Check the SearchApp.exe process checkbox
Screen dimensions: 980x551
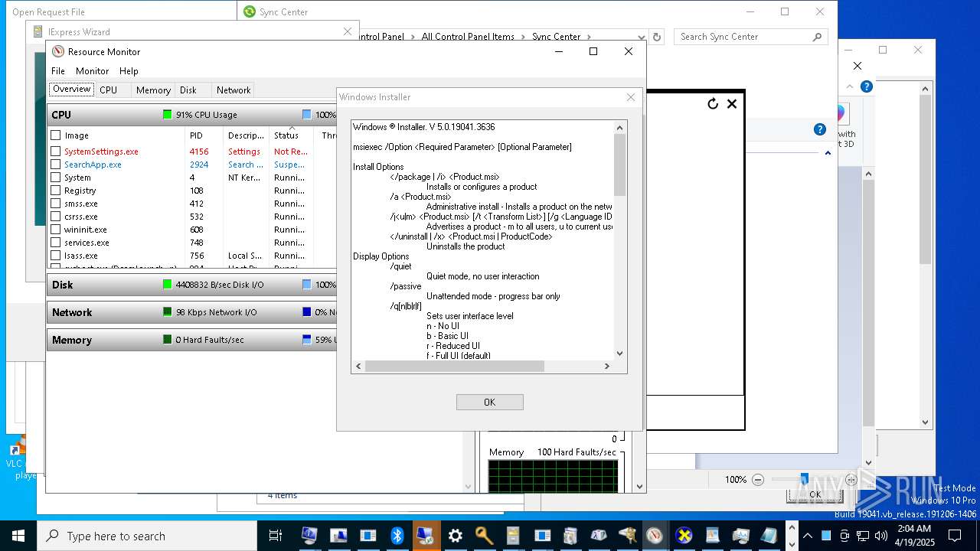pos(55,165)
